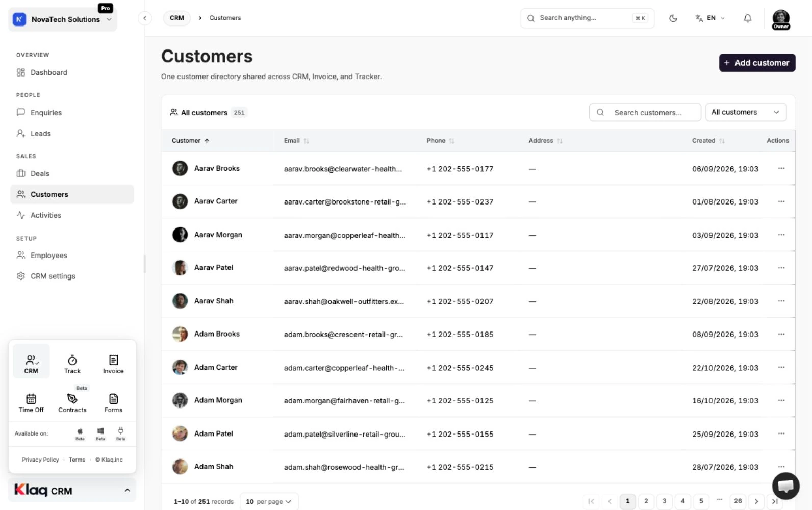Open the EN language dropdown
Image resolution: width=812 pixels, height=510 pixels.
[710, 18]
